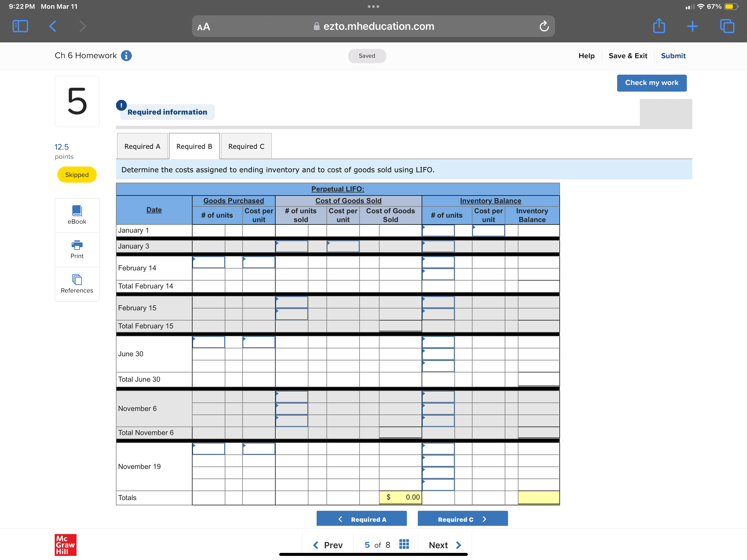Screen dimensions: 747x560
Task: Tap the Safari share icon
Action: click(658, 26)
